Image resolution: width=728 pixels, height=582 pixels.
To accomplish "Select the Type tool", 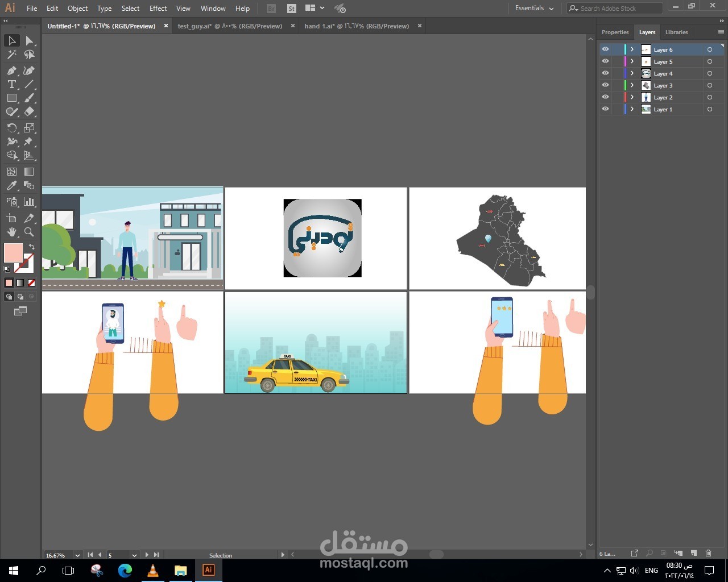I will (12, 84).
